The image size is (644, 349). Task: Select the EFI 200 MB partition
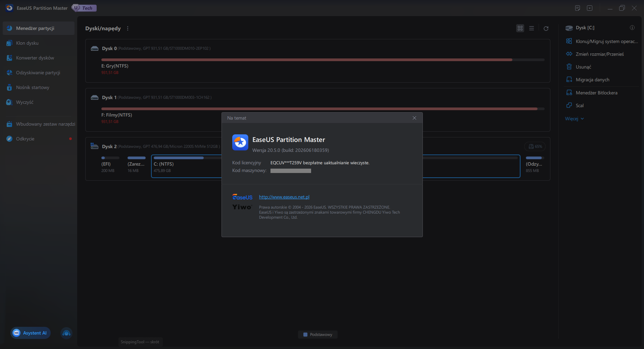click(110, 165)
